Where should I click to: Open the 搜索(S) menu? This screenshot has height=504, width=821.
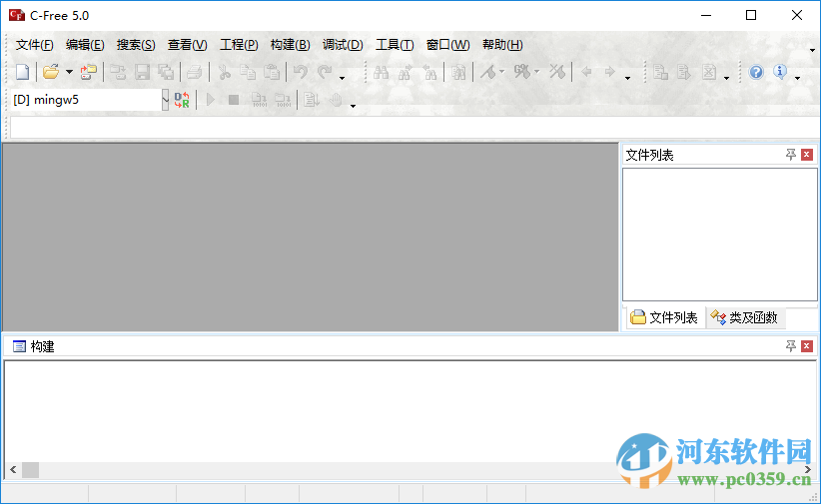tap(136, 45)
